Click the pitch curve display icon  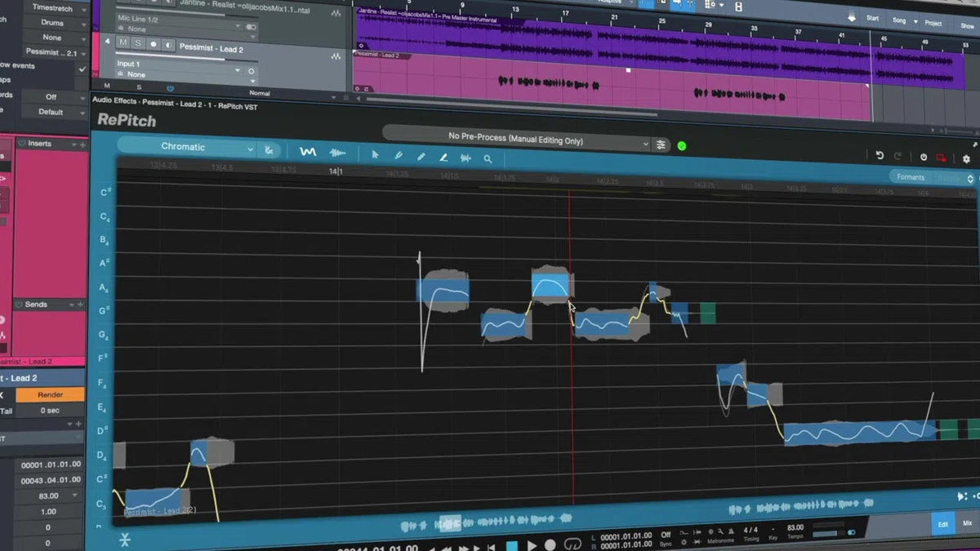310,152
